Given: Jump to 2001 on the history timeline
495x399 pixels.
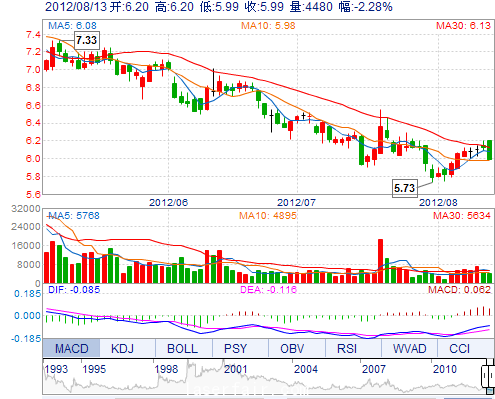Looking at the screenshot, I should click(235, 369).
